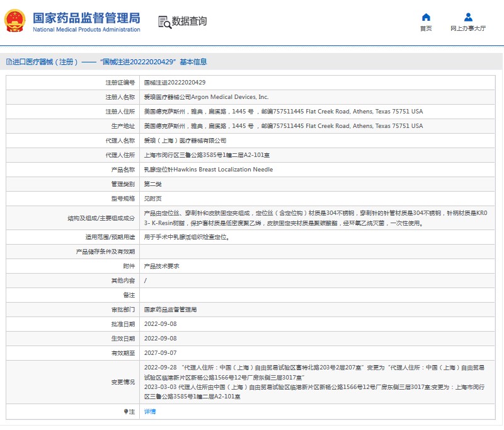
Task: Select registration number 国械注进20222020429 cell
Action: pyautogui.click(x=175, y=83)
